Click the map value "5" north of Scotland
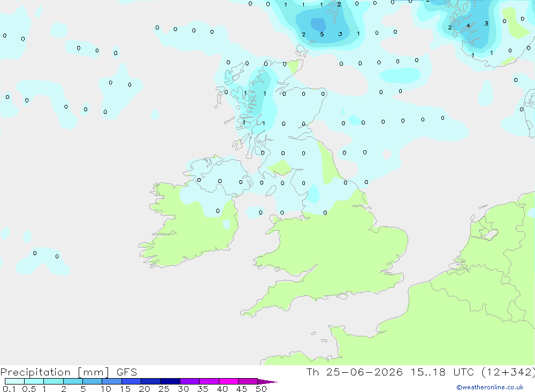535x392 pixels. 322,34
